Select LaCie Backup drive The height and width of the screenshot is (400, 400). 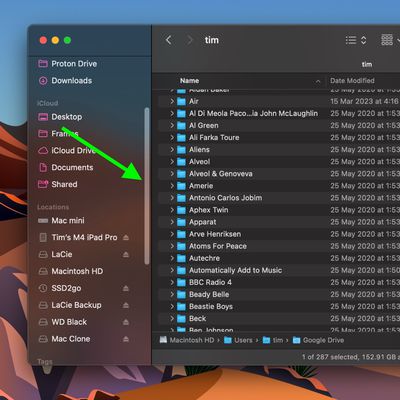coord(70,305)
